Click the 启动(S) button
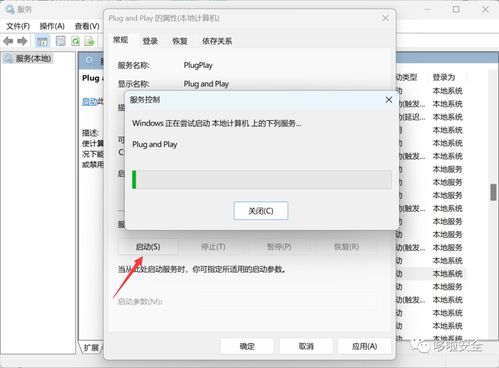This screenshot has width=499, height=368. [x=148, y=247]
